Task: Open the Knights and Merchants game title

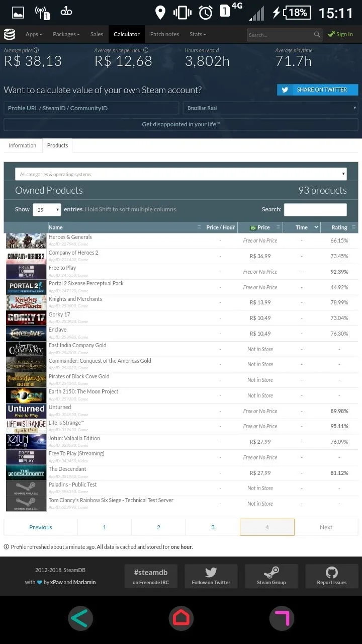Action: pos(75,299)
